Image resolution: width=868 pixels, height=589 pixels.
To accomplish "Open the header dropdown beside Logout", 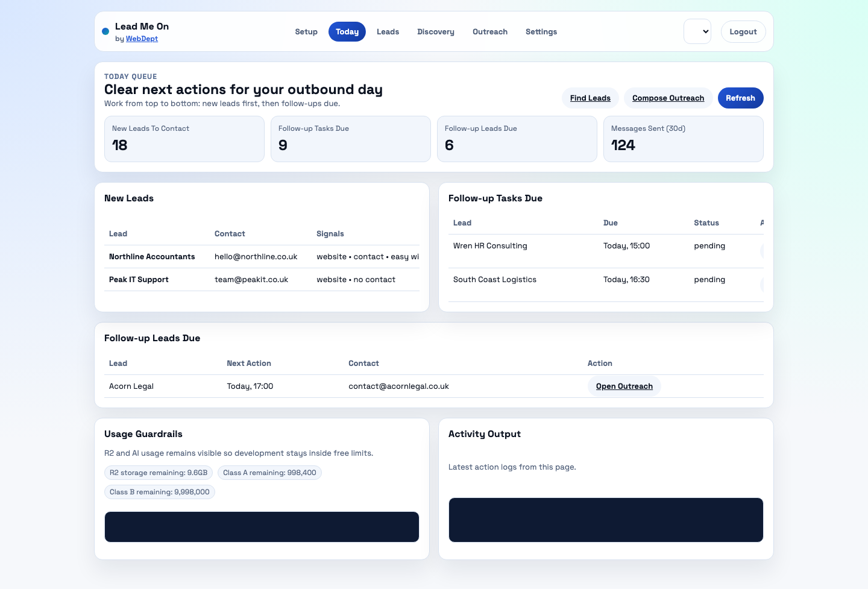I will click(697, 32).
